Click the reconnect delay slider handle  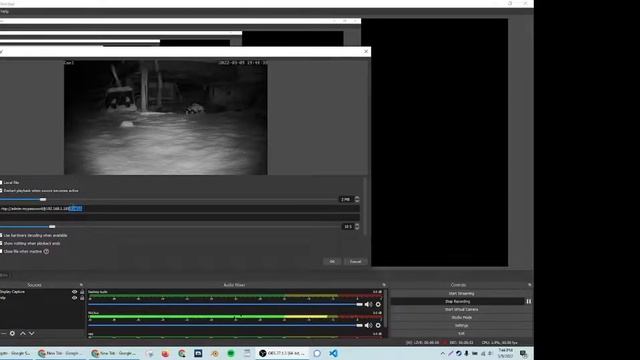52,227
